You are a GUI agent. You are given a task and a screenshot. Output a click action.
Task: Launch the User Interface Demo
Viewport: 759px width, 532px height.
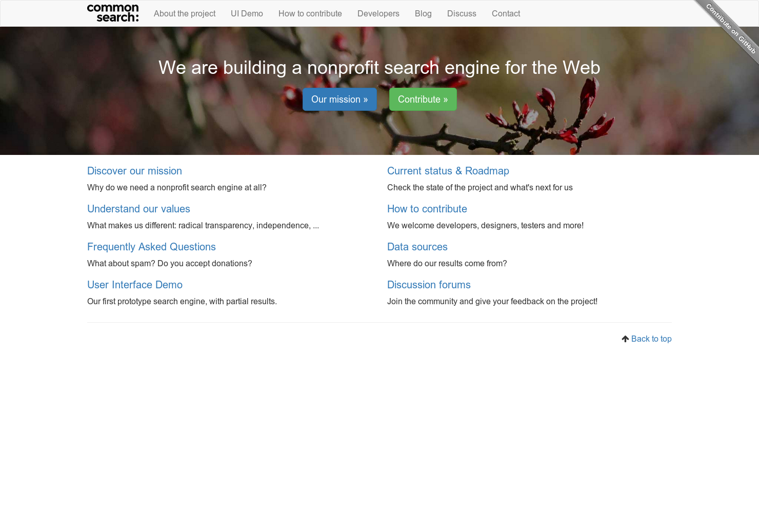(x=135, y=285)
